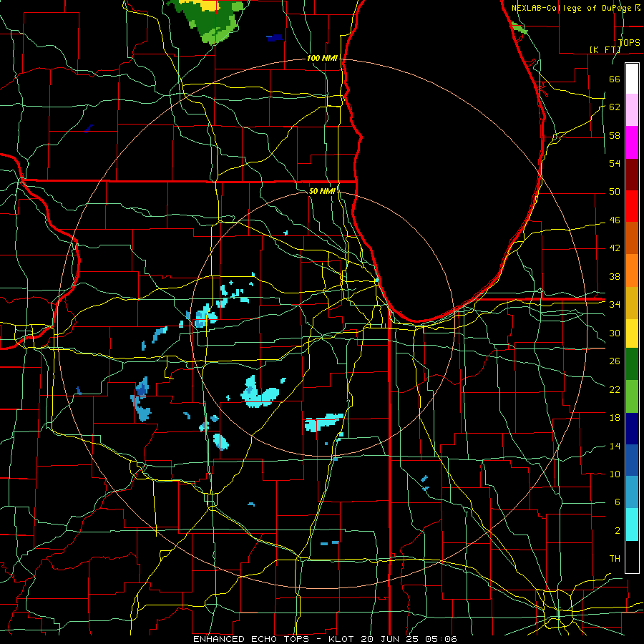Pick the bright orange legend color band

632,270
